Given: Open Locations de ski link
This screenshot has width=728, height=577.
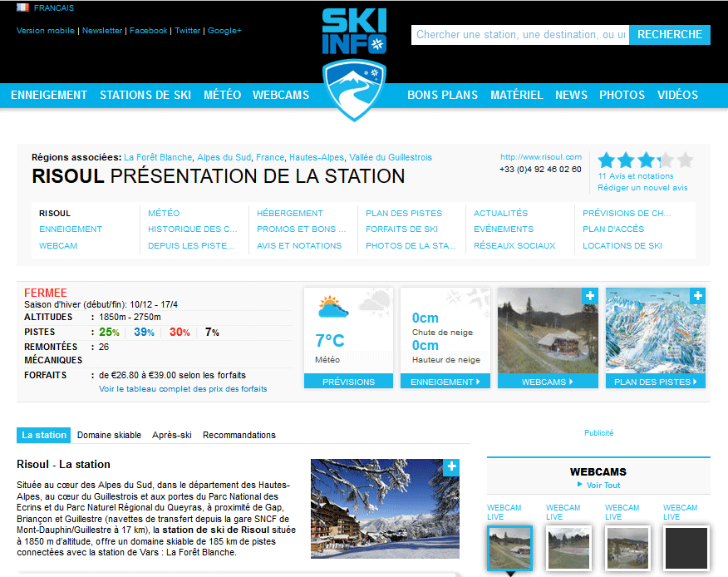Looking at the screenshot, I should point(622,246).
